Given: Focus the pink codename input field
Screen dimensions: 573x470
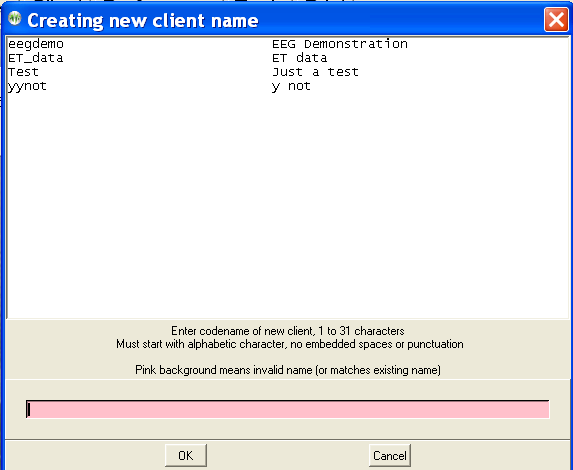Looking at the screenshot, I should tap(288, 409).
